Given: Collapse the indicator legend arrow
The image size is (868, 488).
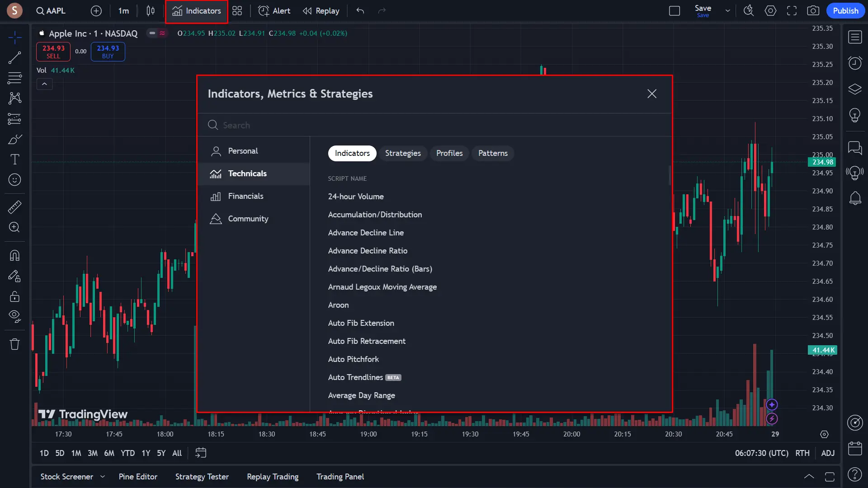Looking at the screenshot, I should click(44, 84).
